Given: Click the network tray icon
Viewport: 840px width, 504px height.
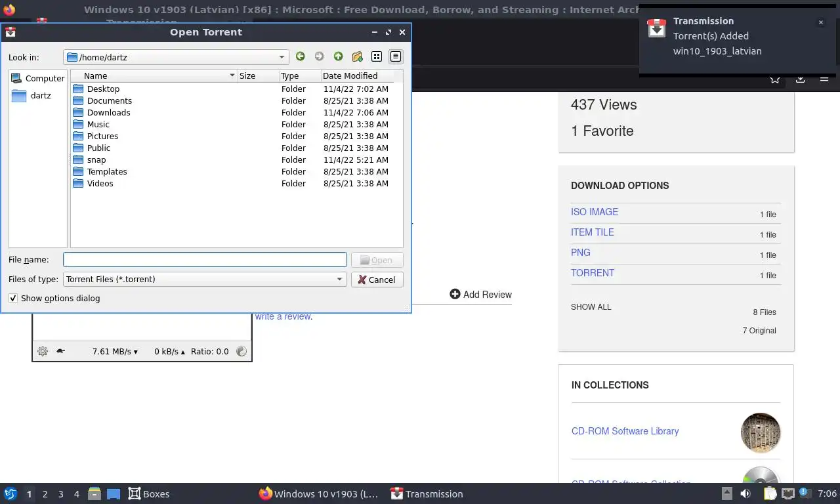Looking at the screenshot, I should coord(788,493).
